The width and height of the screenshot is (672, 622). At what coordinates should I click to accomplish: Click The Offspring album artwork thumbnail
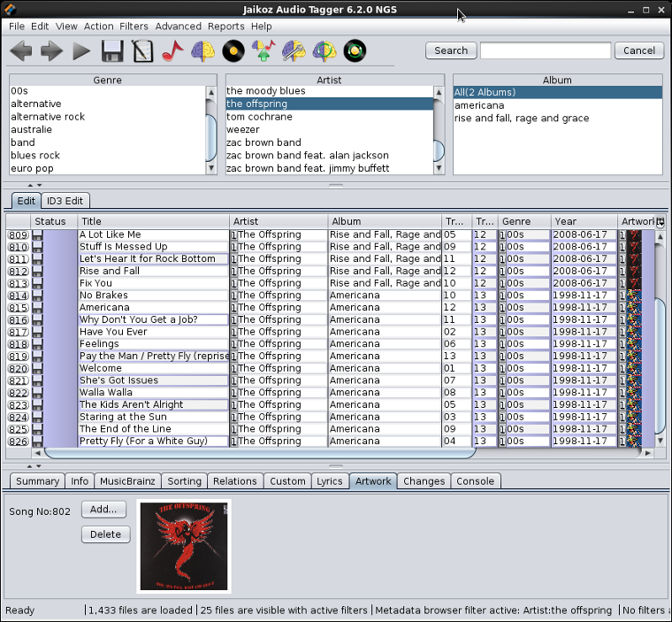(x=184, y=546)
